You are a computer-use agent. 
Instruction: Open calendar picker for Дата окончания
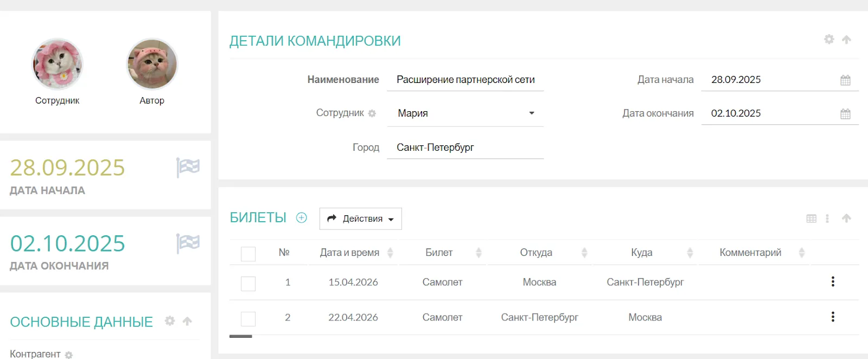click(x=845, y=114)
